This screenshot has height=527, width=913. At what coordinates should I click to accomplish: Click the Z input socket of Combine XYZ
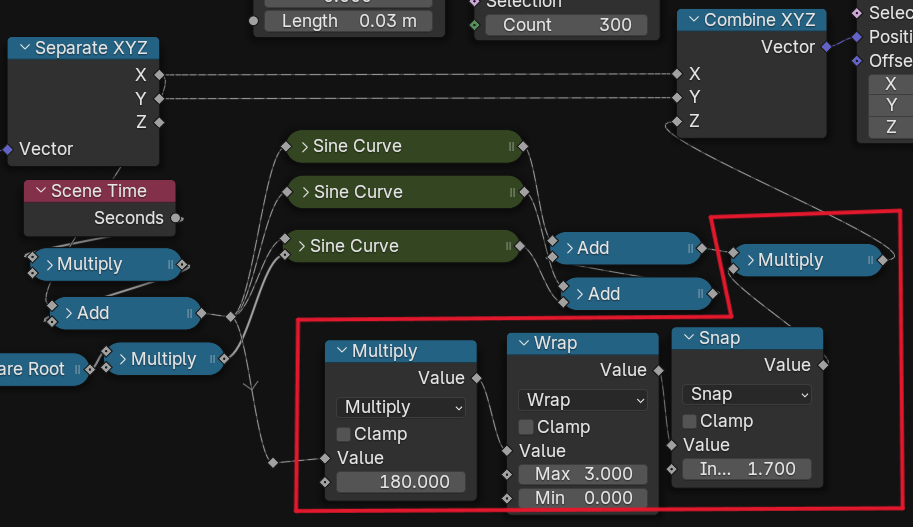[678, 121]
